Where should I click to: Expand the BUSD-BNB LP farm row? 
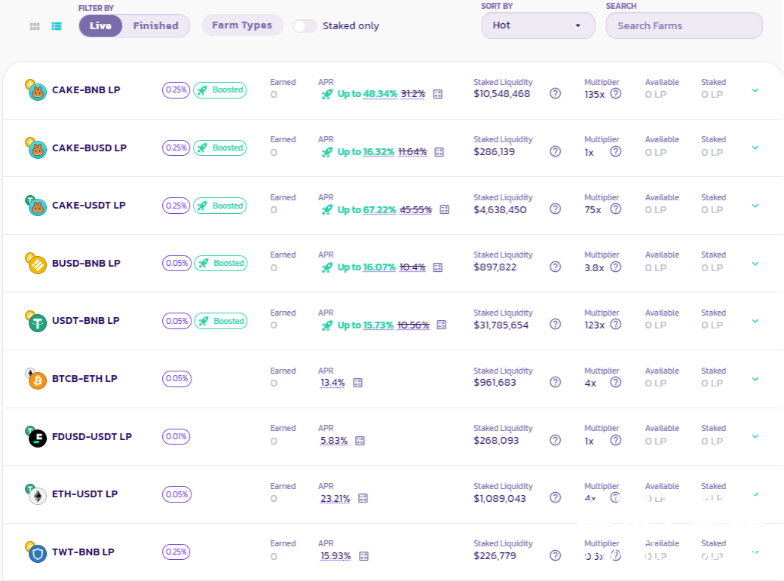tap(755, 263)
